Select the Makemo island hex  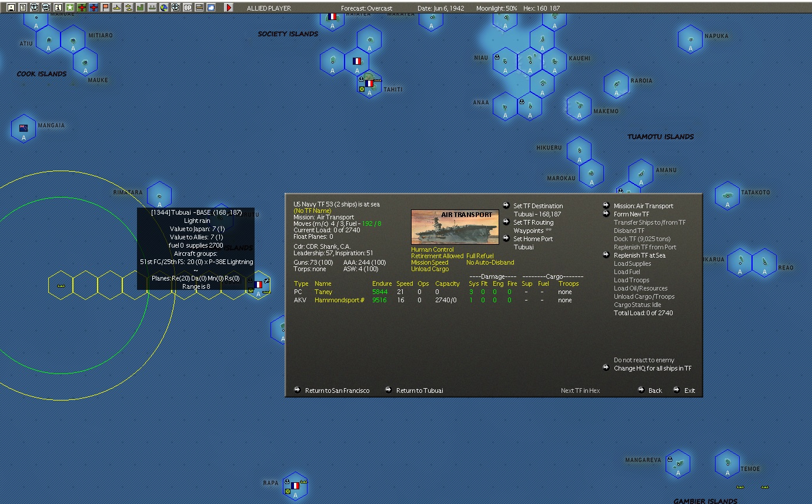click(579, 106)
